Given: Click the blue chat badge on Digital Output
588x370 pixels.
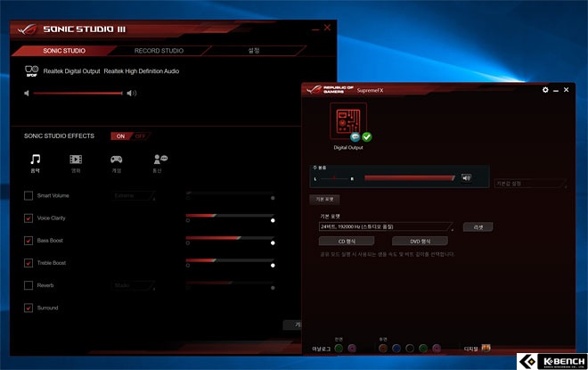Looking at the screenshot, I should pyautogui.click(x=355, y=137).
